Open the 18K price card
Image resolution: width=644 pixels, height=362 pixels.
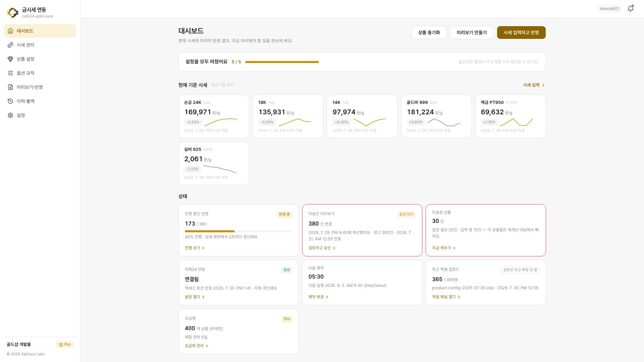(x=288, y=116)
